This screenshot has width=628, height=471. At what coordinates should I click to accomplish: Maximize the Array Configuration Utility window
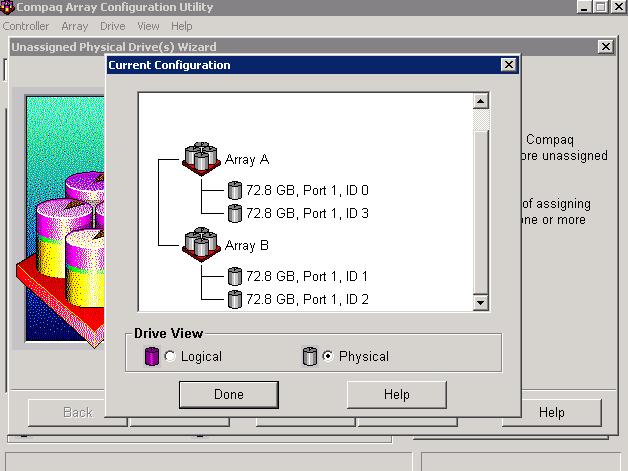point(600,7)
